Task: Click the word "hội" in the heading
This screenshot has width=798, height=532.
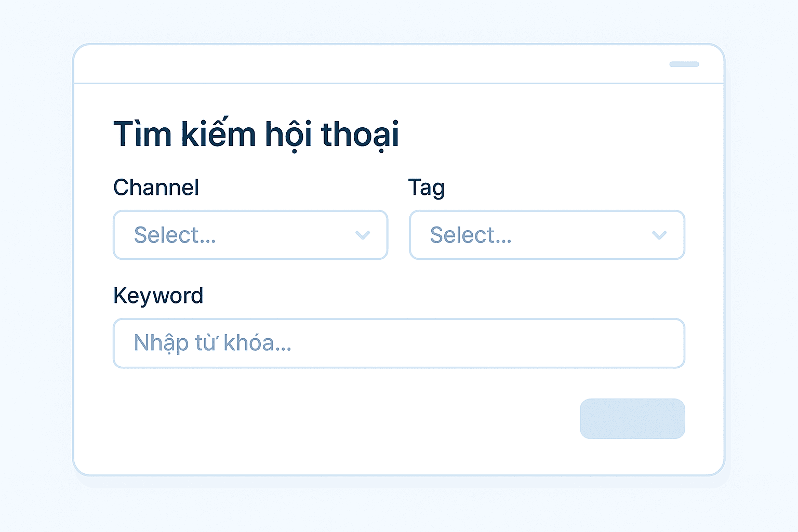Action: (x=288, y=135)
